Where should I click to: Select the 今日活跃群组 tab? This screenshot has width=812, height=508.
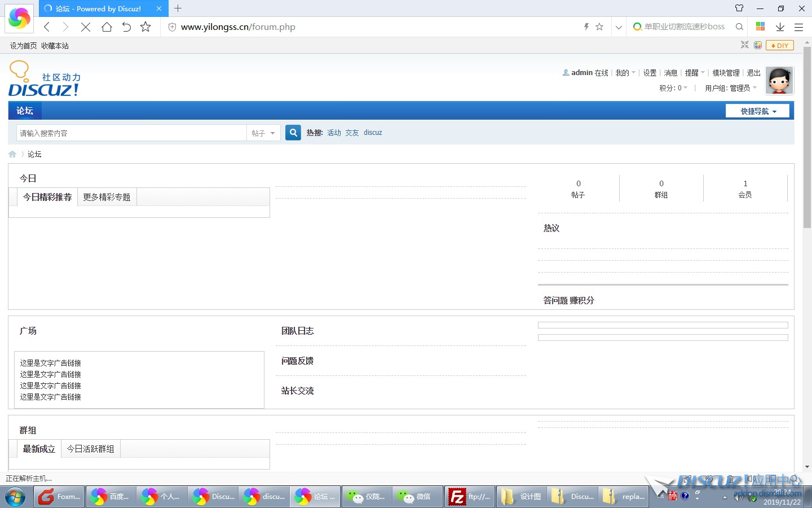[90, 449]
